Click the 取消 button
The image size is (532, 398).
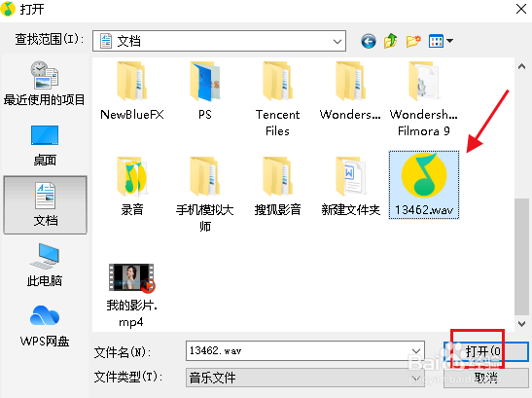click(486, 378)
